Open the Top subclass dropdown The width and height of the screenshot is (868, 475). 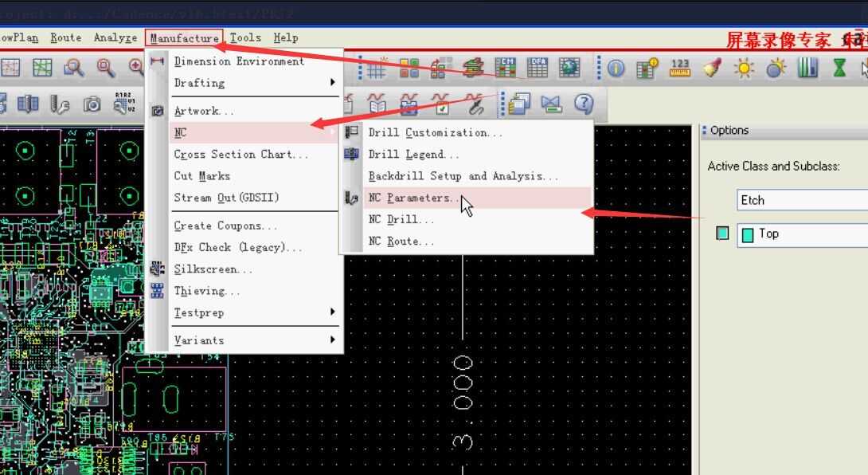[802, 234]
